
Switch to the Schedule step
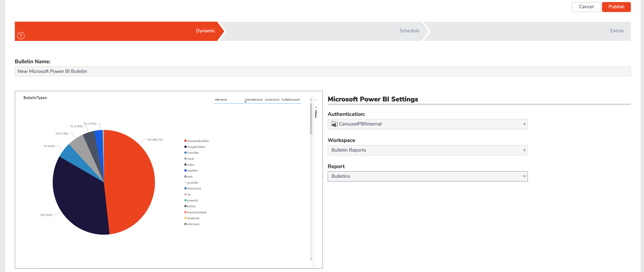coord(409,31)
